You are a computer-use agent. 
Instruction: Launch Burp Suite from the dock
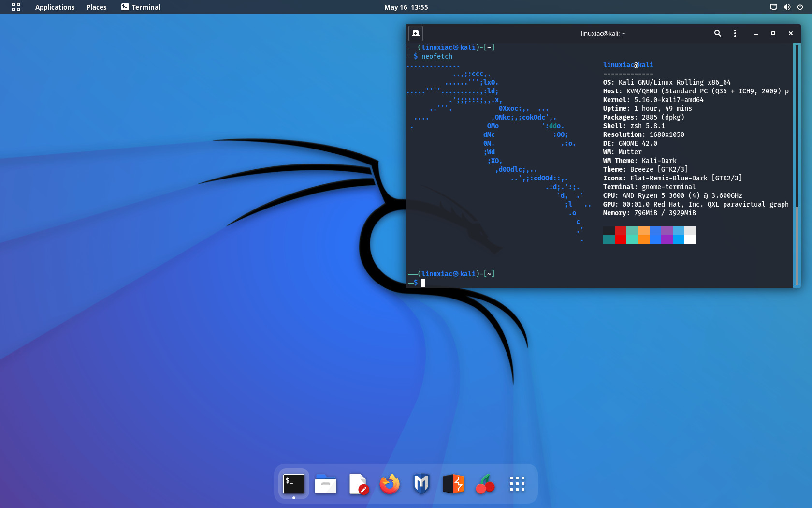[453, 484]
